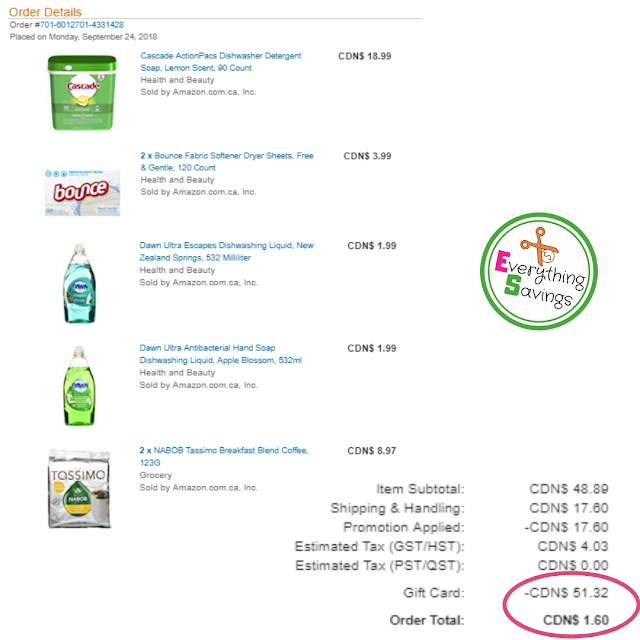
Task: Open the Dawn Ultra Escapes Dishwashing Liquid link
Action: coord(227,251)
